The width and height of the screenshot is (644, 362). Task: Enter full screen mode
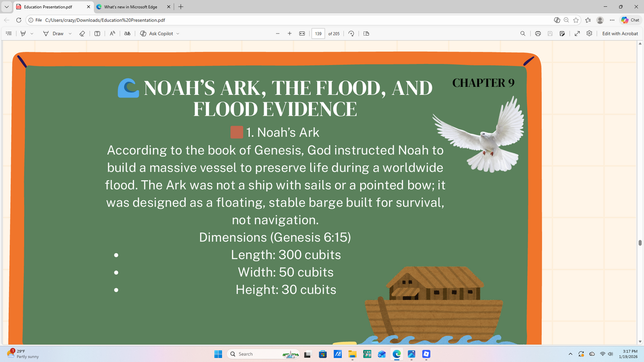577,33
